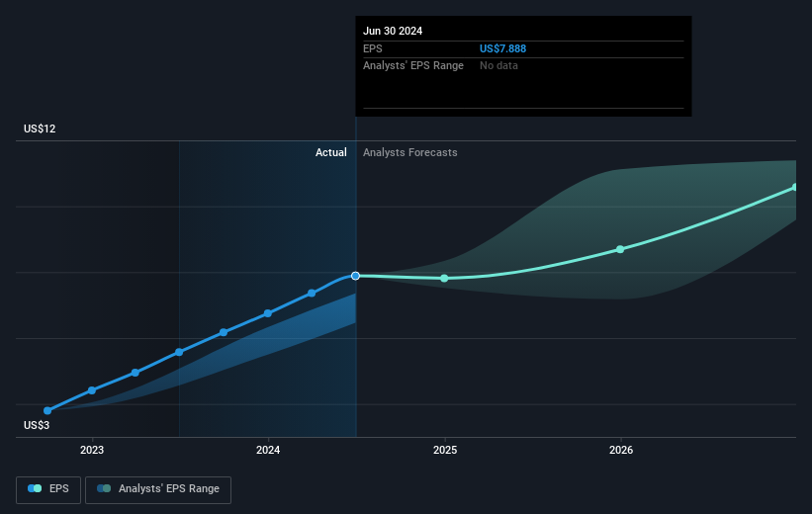Click the 2024 x-axis label
The width and height of the screenshot is (812, 514).
[268, 450]
